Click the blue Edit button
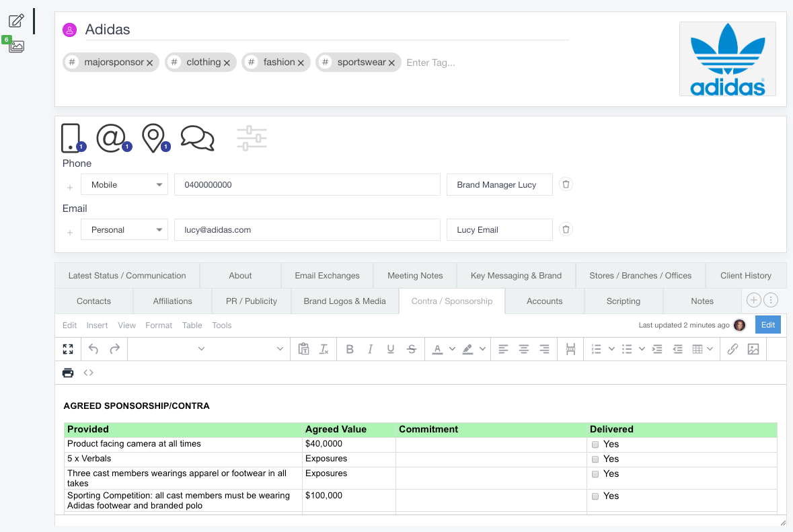 (x=767, y=325)
